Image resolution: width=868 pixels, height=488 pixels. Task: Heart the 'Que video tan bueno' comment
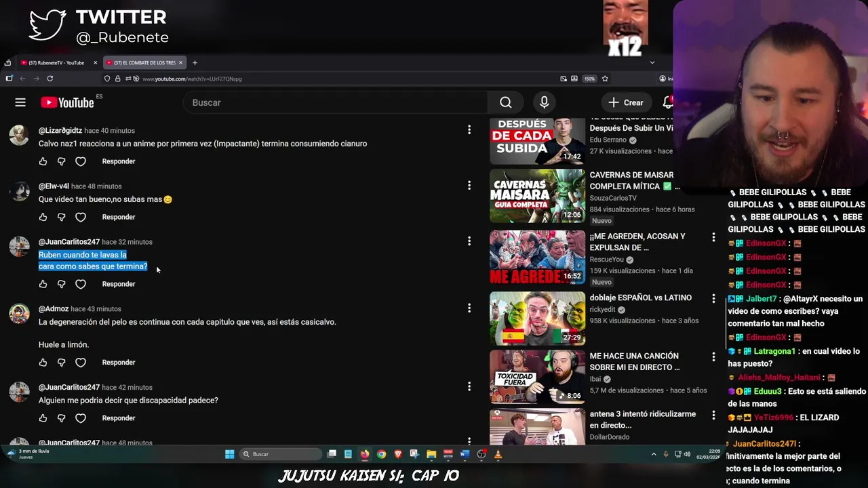[x=81, y=217]
